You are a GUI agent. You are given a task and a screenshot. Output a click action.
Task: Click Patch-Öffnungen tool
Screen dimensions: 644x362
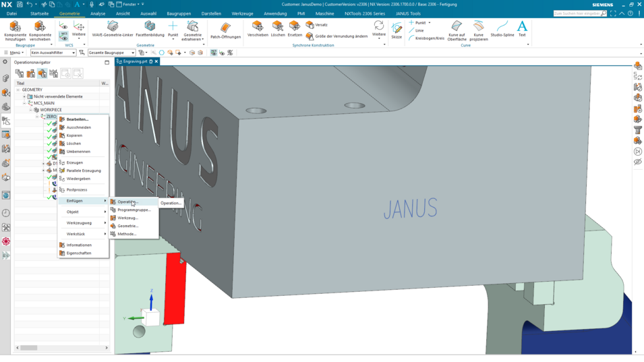[225, 31]
